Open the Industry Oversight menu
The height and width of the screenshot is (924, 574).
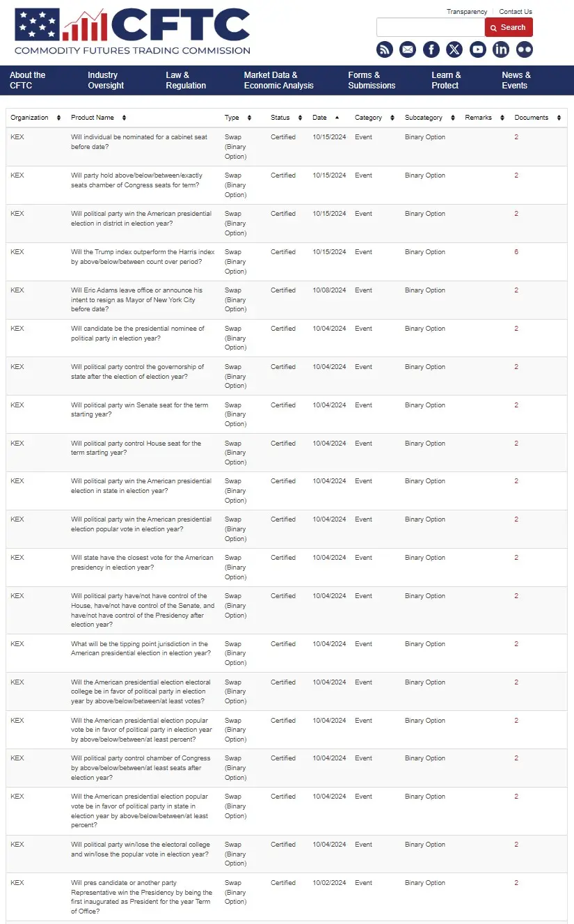tap(106, 80)
